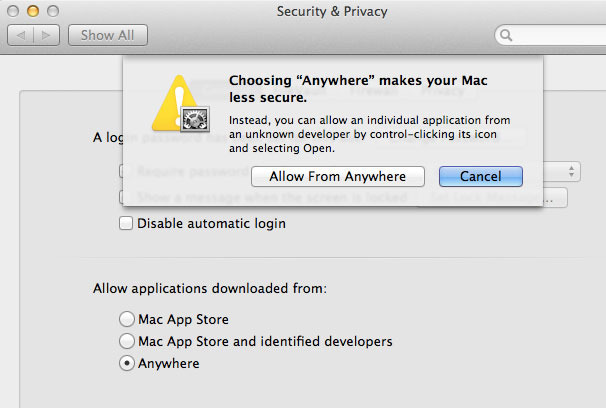Select the Mac App Store option
The height and width of the screenshot is (408, 606).
126,319
